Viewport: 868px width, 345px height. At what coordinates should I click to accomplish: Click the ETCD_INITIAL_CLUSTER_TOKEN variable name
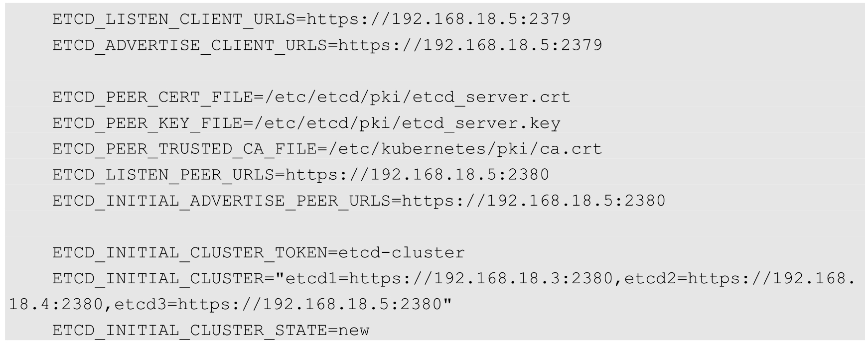point(190,252)
